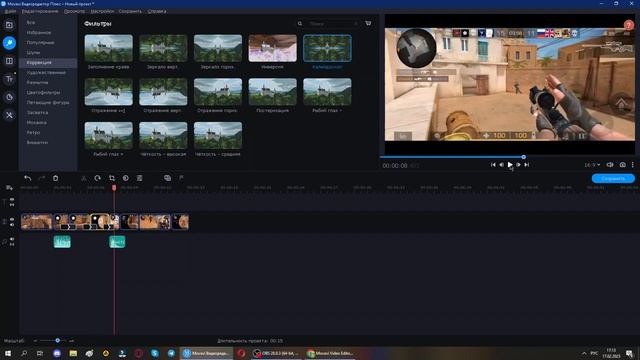
Task: Select the Летающие фигуры category
Action: [x=48, y=102]
